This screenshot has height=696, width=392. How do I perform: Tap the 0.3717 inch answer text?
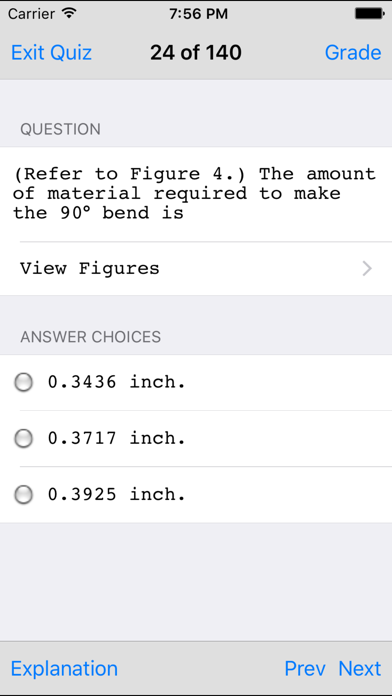pyautogui.click(x=116, y=439)
